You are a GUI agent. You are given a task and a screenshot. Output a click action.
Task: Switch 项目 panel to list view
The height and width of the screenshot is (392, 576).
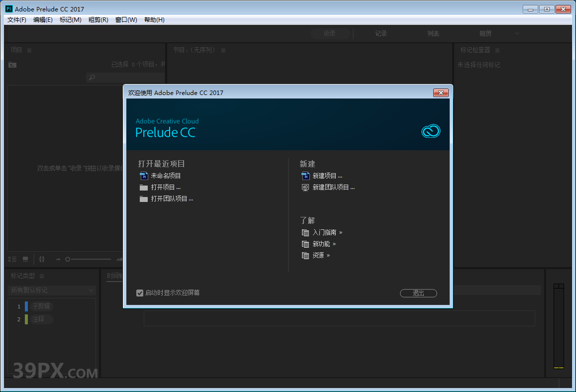(12, 259)
